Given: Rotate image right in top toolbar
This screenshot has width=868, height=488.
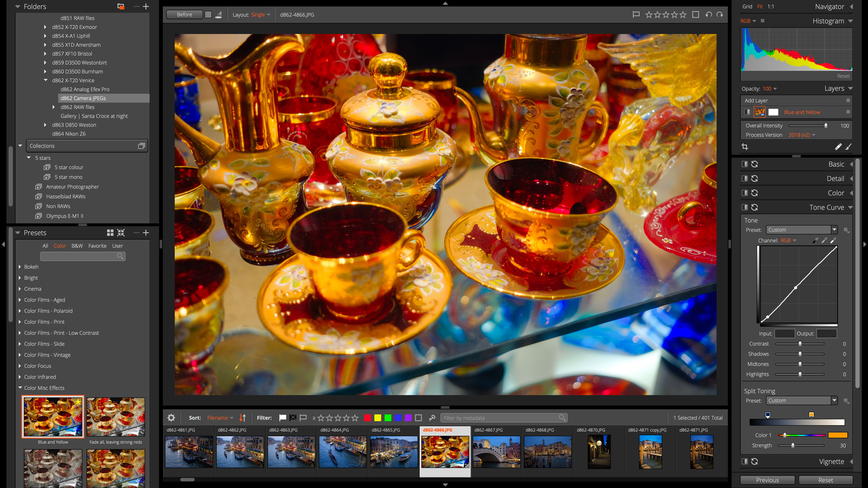Looking at the screenshot, I should (x=720, y=14).
